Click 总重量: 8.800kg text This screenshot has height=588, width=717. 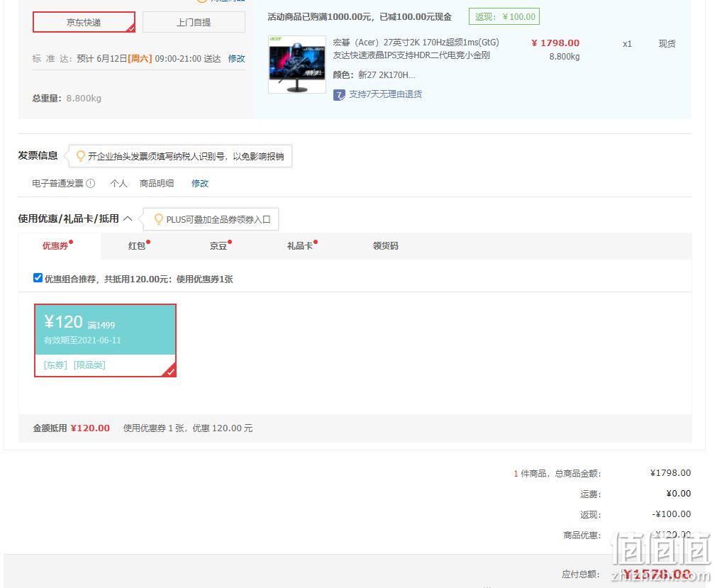67,99
